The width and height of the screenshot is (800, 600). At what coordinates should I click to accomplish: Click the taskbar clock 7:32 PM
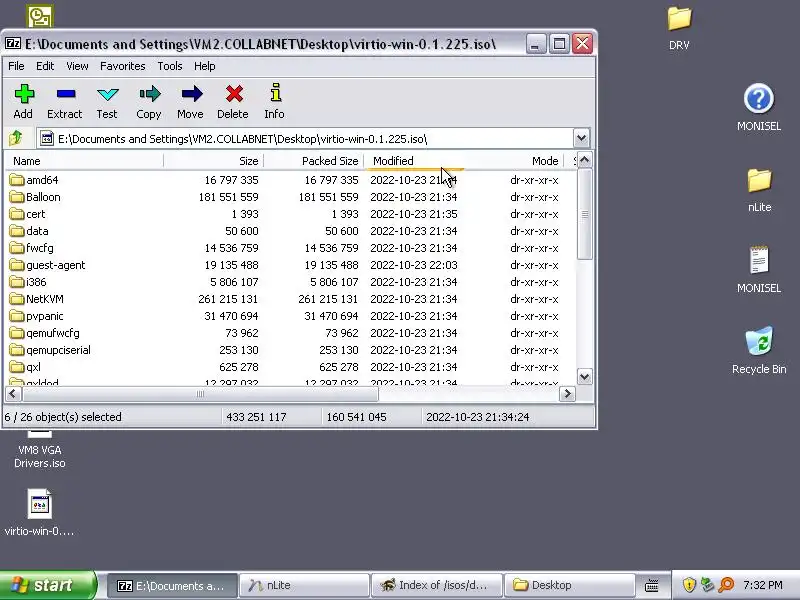pos(763,585)
